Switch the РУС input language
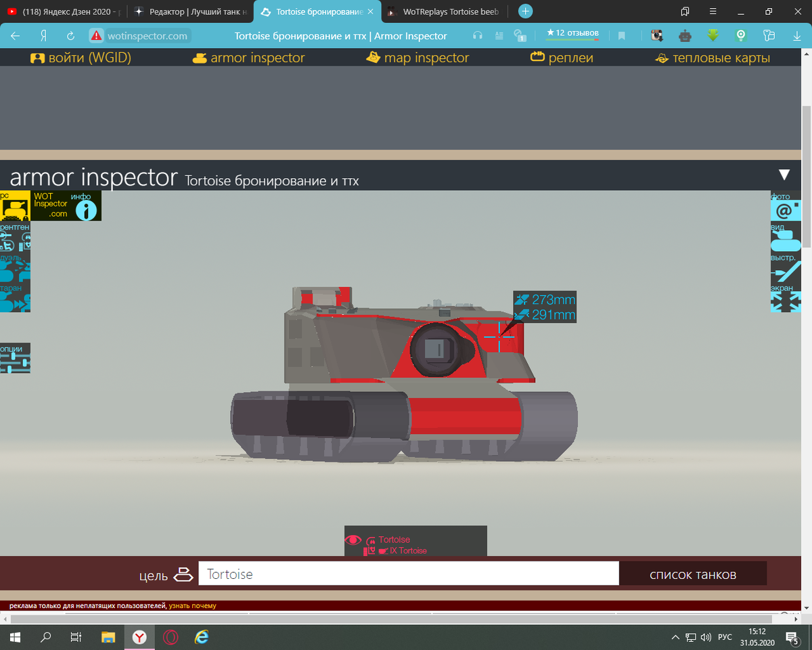812x650 pixels. pos(725,637)
